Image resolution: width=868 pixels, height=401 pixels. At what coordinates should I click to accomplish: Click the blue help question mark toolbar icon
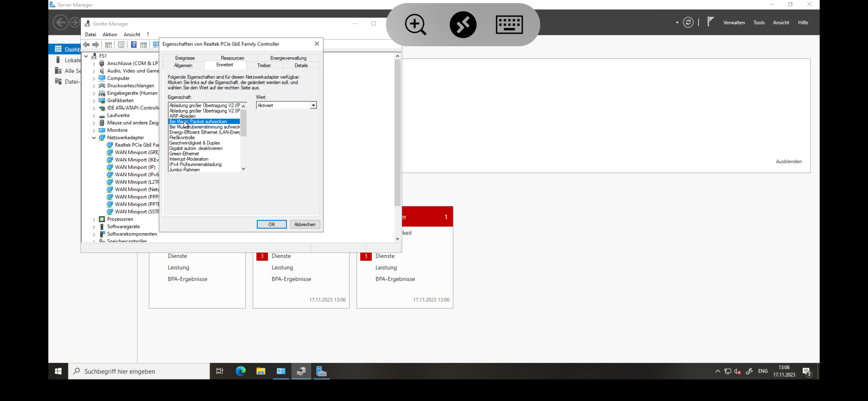pos(134,45)
